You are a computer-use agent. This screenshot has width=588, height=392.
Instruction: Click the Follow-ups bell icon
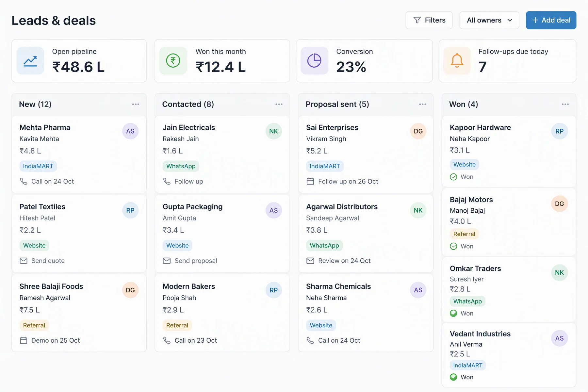point(457,61)
